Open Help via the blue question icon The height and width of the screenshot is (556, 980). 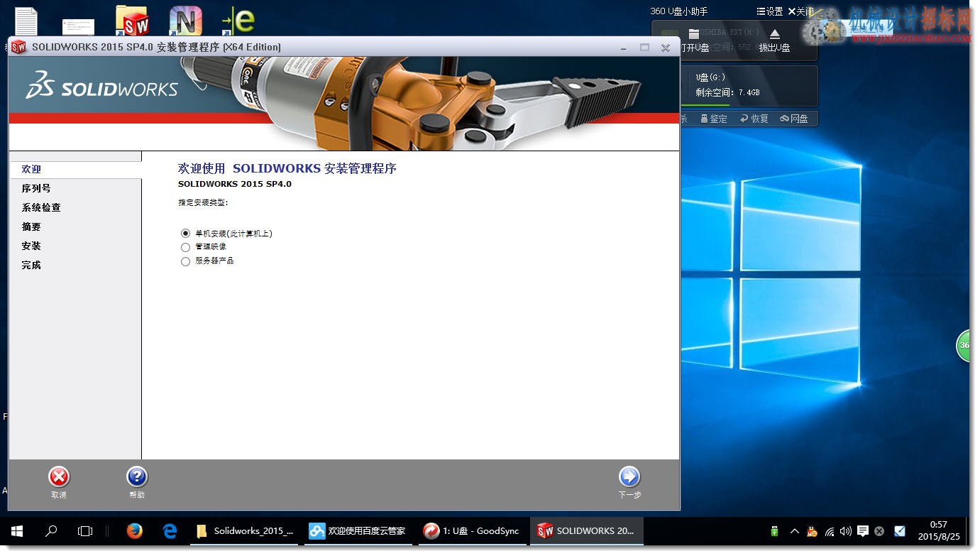[137, 476]
